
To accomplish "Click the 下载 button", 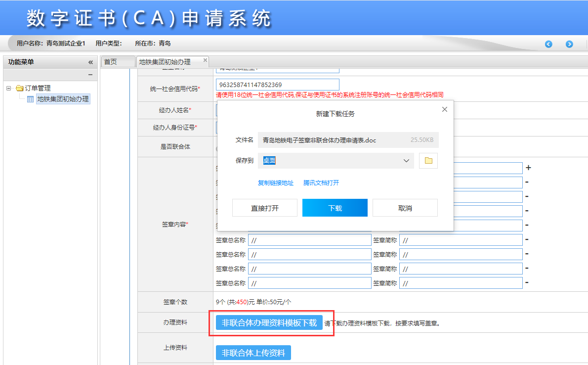I will click(335, 208).
